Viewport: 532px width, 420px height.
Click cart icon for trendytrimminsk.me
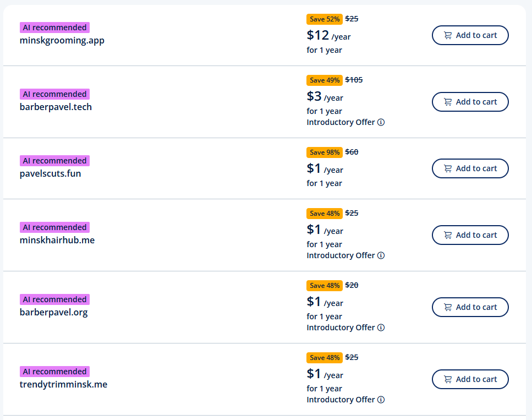(x=448, y=379)
